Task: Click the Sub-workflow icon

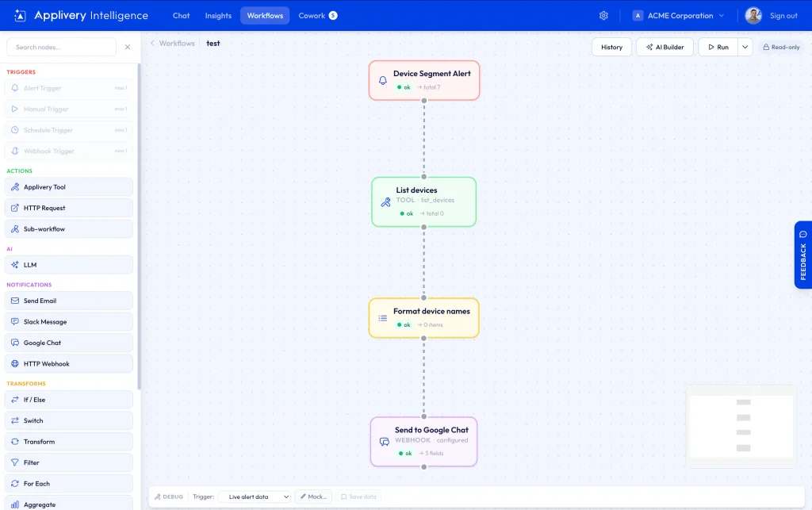Action: pyautogui.click(x=15, y=229)
